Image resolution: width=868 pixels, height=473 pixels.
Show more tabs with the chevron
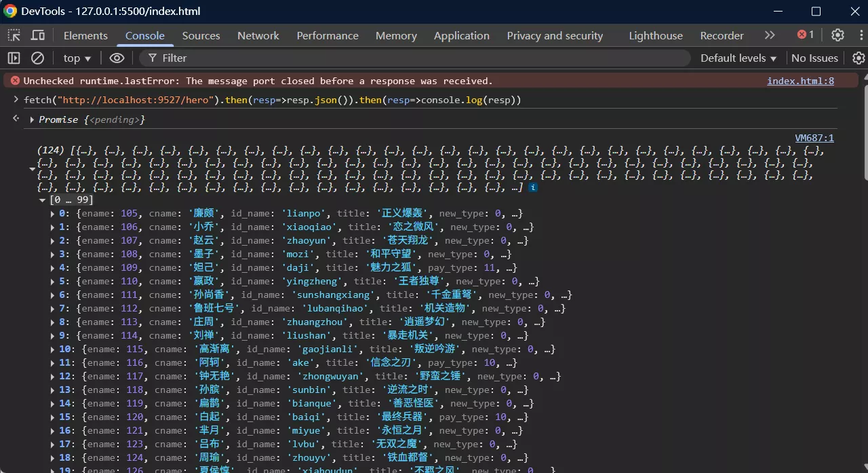coord(770,35)
